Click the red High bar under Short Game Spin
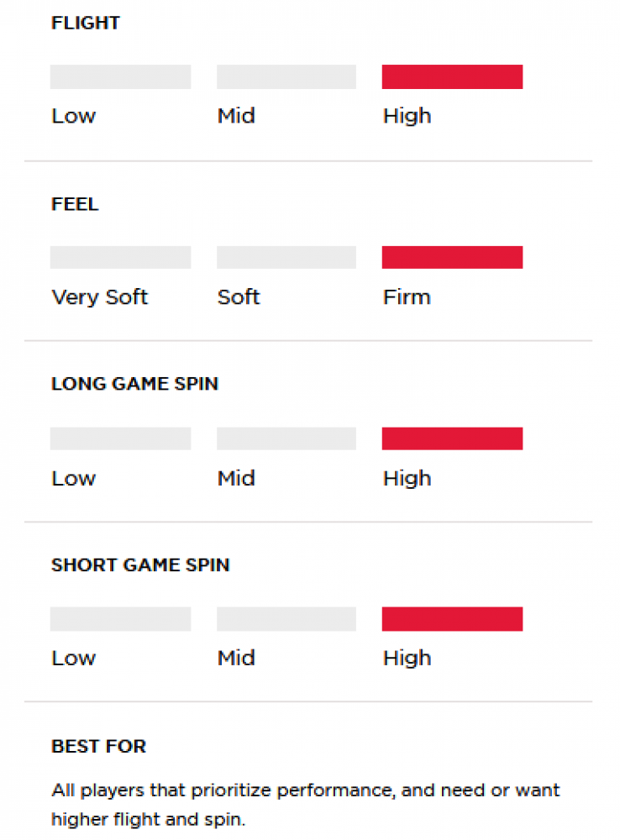 click(x=452, y=619)
